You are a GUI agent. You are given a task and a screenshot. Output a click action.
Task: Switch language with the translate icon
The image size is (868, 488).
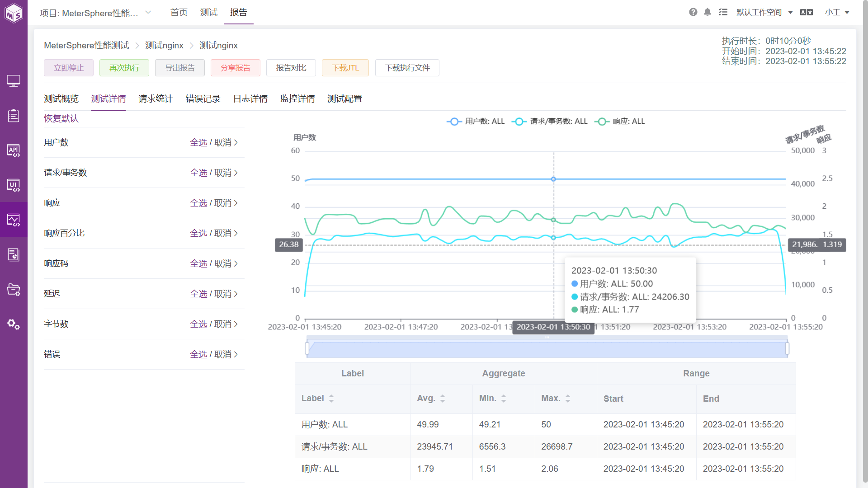(x=807, y=12)
